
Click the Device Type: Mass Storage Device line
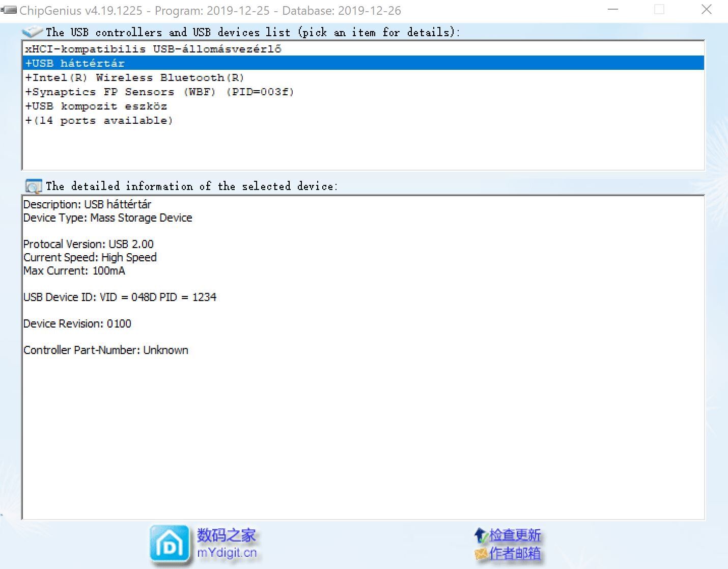coord(108,218)
